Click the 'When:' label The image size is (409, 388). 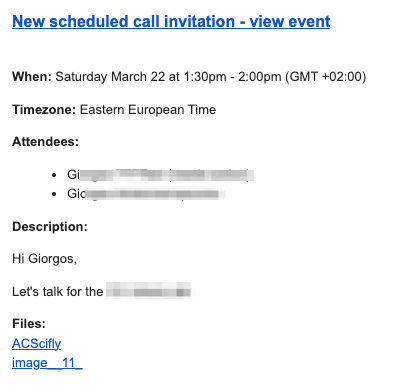tap(32, 77)
